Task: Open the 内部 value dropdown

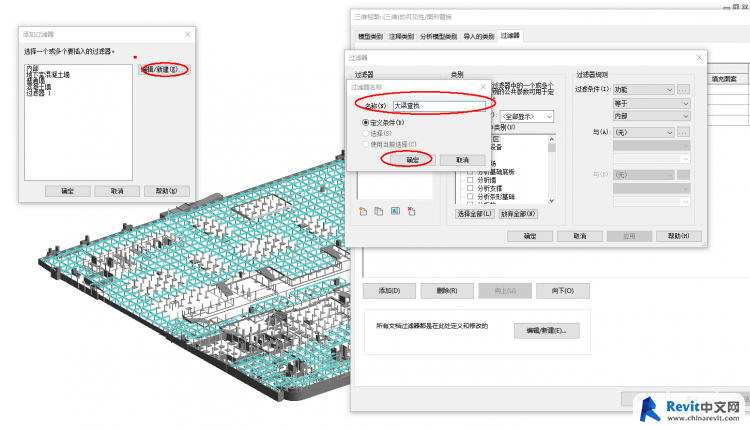Action: tap(652, 116)
